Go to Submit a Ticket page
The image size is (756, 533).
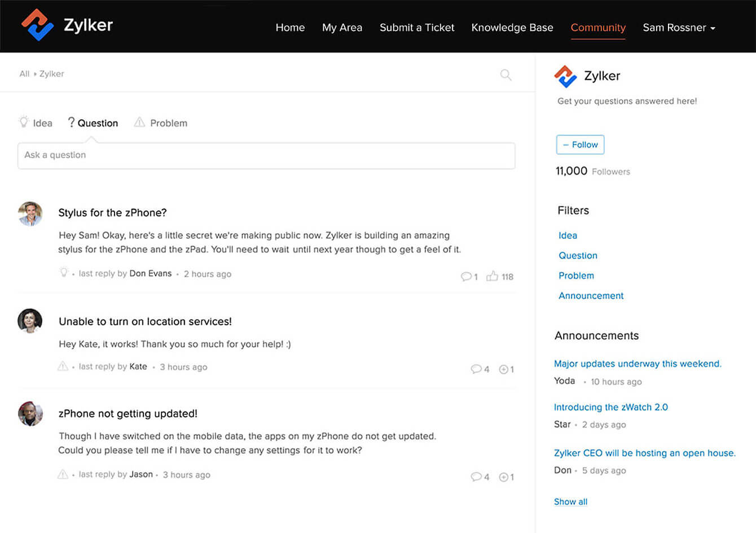pyautogui.click(x=417, y=28)
